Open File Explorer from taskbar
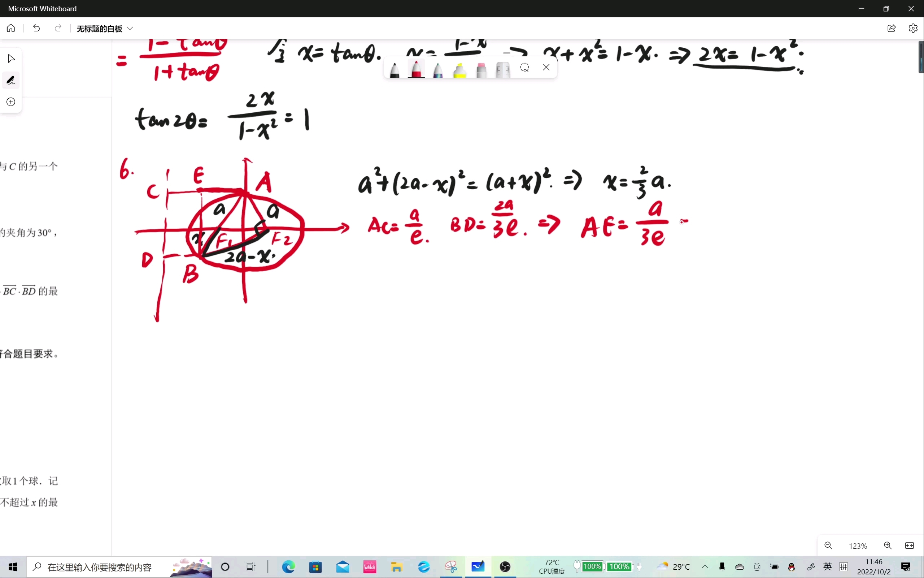Viewport: 924px width, 578px height. (x=397, y=567)
